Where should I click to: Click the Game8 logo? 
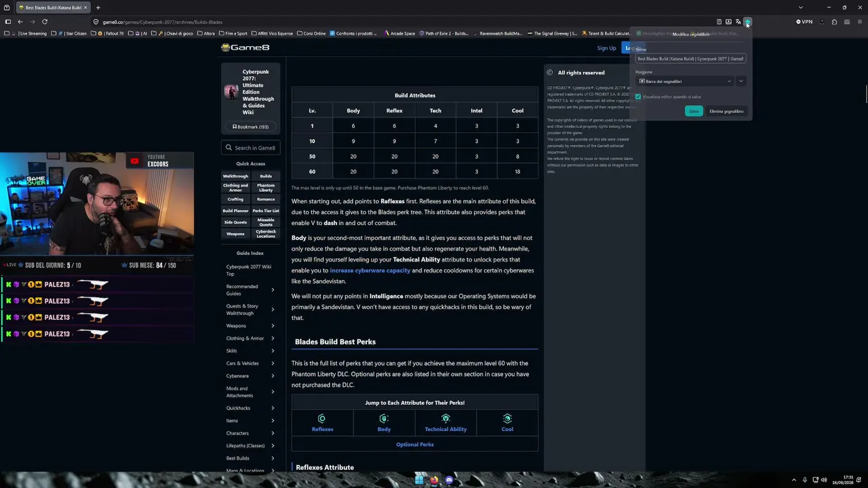click(x=245, y=47)
